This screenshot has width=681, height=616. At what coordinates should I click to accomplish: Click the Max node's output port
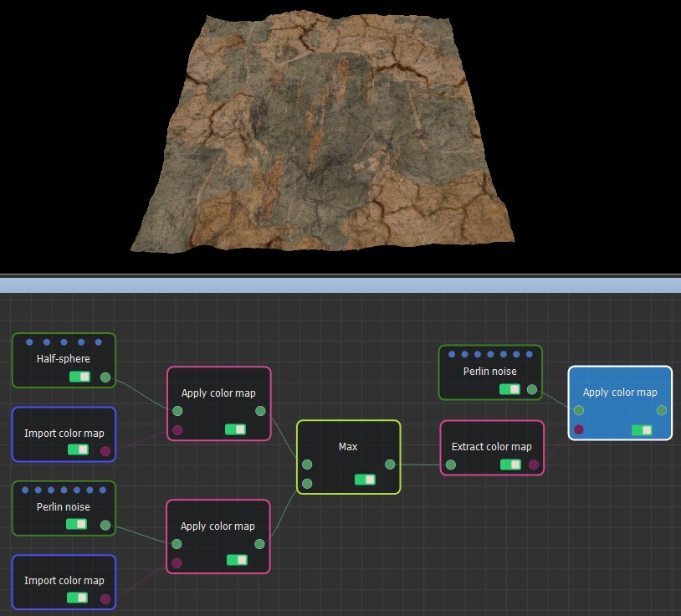[390, 465]
